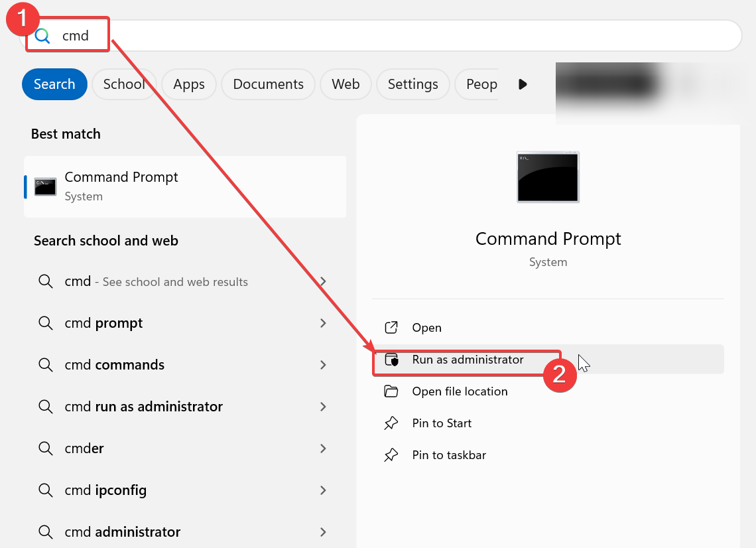Click the Command Prompt app icon preview
The width and height of the screenshot is (756, 548).
point(548,176)
